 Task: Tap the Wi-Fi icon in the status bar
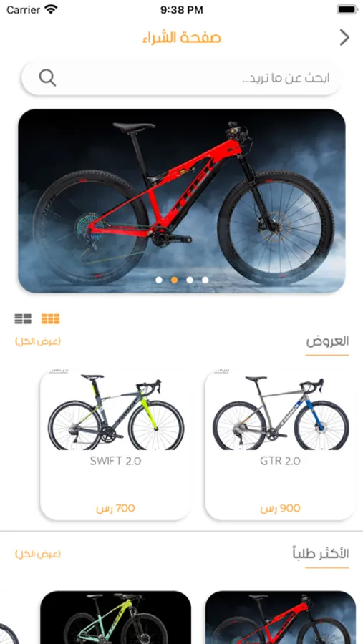(51, 9)
